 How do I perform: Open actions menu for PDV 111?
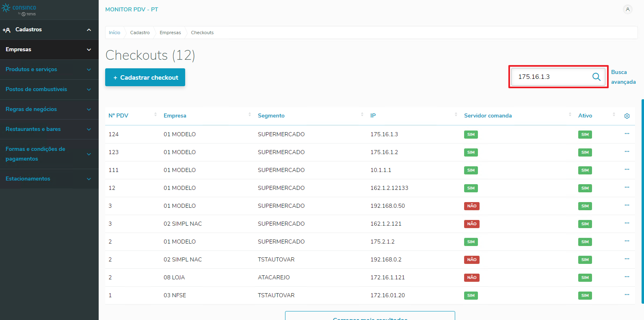pos(627,170)
